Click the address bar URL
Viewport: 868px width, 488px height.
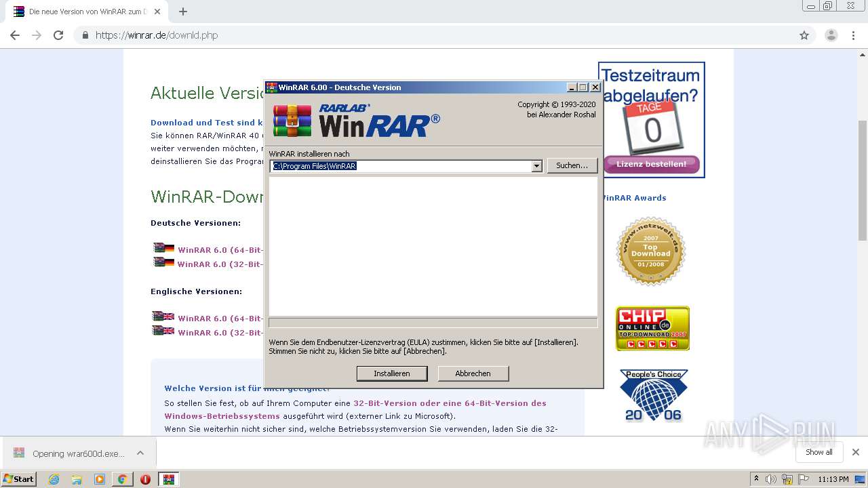(157, 35)
